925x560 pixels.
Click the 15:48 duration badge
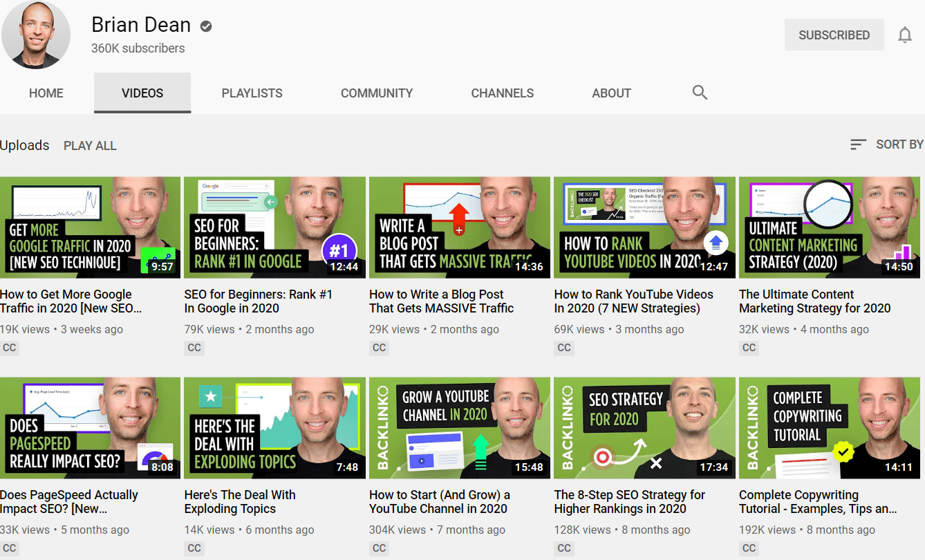[x=529, y=467]
